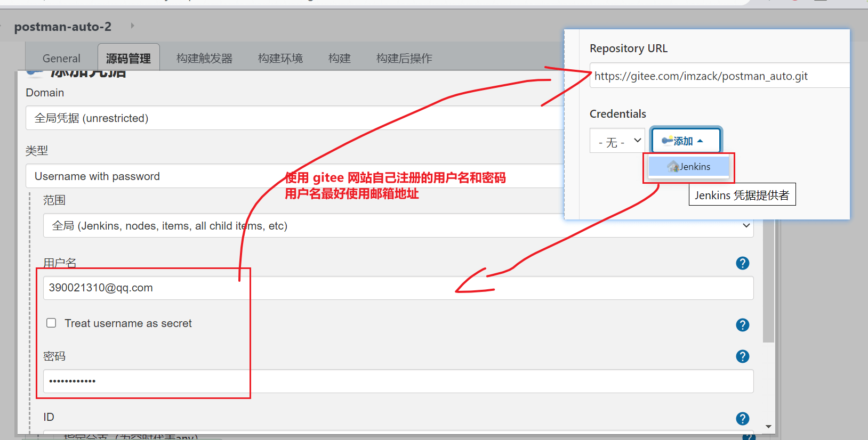Focus the 密码 password field
The height and width of the screenshot is (440, 868).
pyautogui.click(x=398, y=381)
